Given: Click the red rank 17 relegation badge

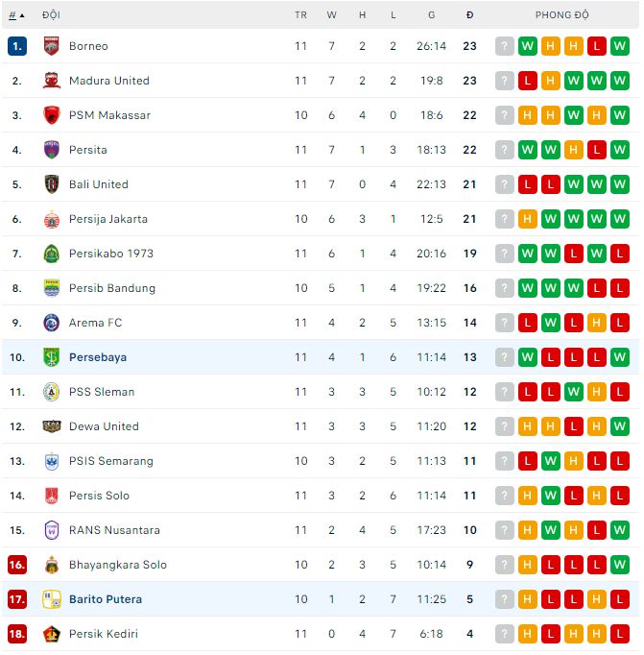Looking at the screenshot, I should pos(16,599).
